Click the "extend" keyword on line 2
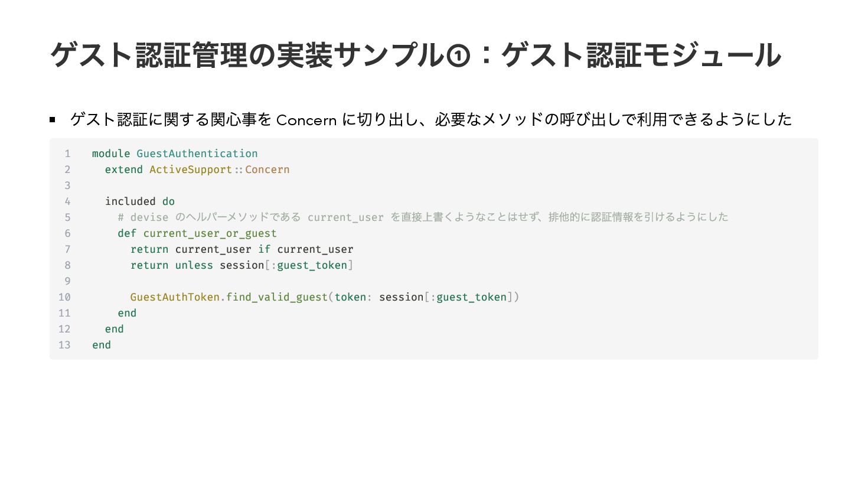Viewport: 868px width, 489px height. pyautogui.click(x=124, y=169)
